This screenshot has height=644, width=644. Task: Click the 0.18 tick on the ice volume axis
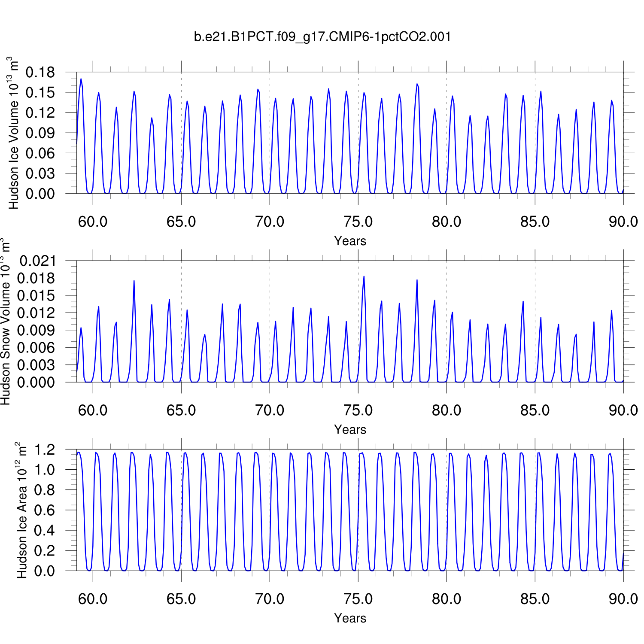pos(40,73)
